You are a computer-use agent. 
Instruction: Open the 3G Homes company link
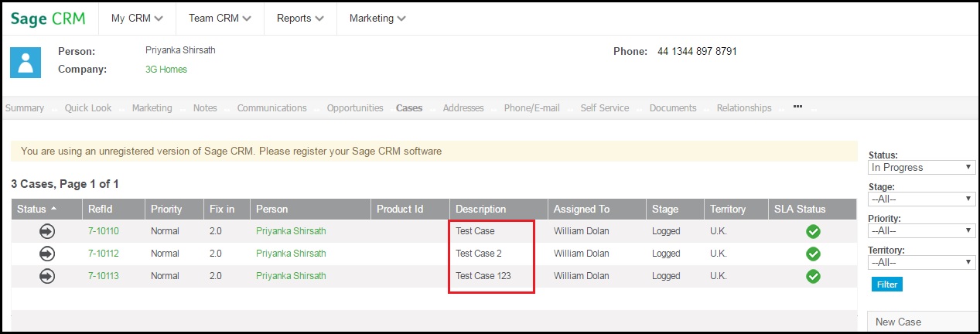[166, 70]
